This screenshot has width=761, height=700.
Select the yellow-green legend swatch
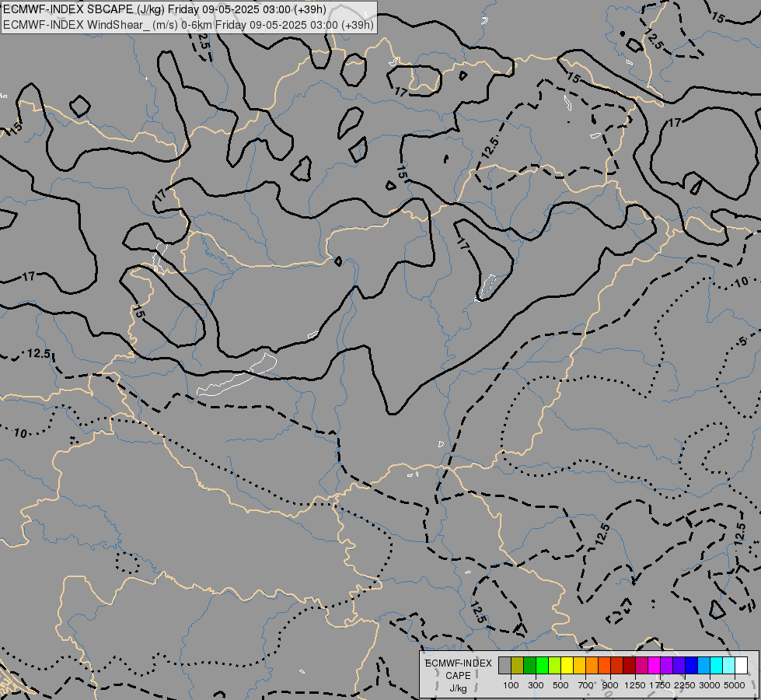555,665
